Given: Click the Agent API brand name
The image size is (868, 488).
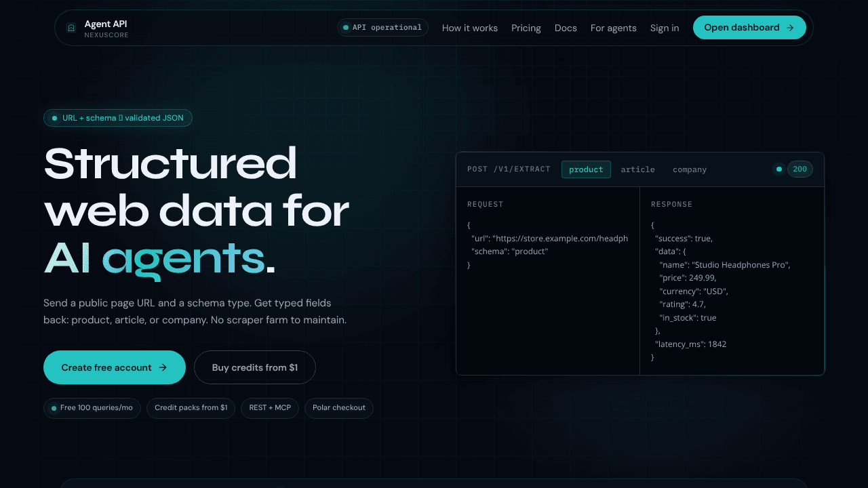Looking at the screenshot, I should (x=106, y=24).
